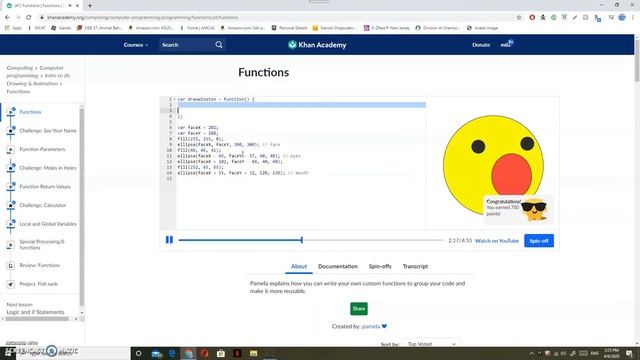The width and height of the screenshot is (640, 360).
Task: Open the MCAT bookmark
Action: [x=36, y=28]
